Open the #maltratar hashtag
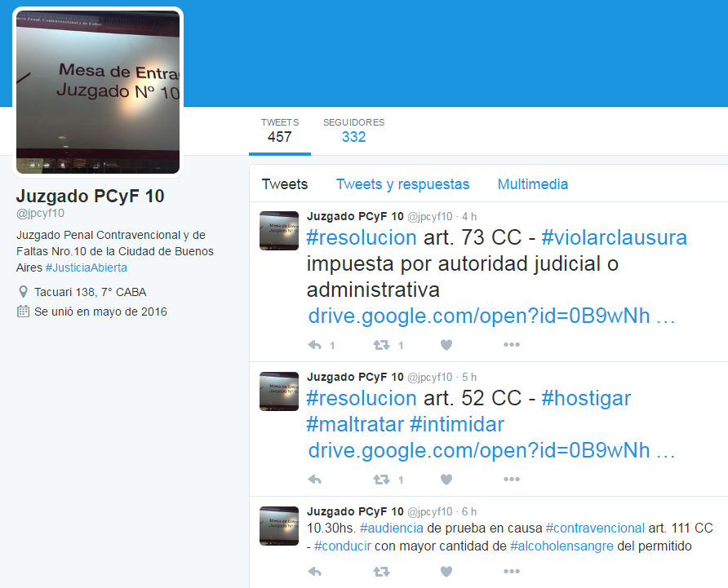This screenshot has width=728, height=588. point(355,424)
